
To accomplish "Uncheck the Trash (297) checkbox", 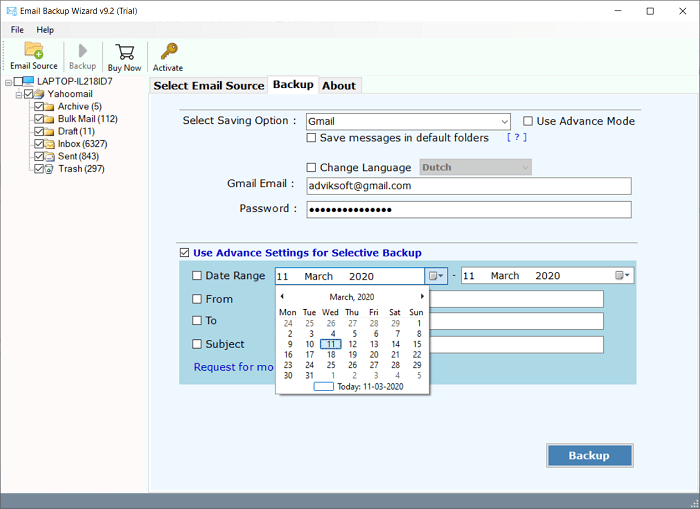I will [x=39, y=169].
